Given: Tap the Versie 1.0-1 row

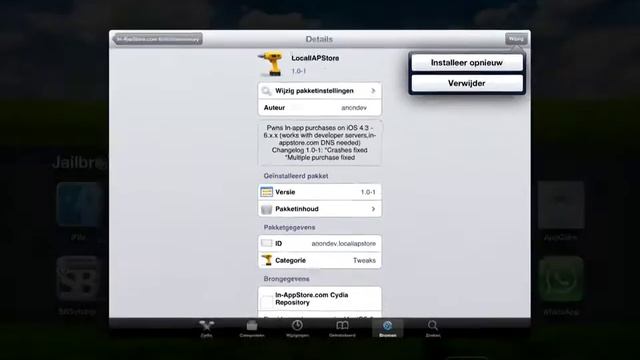Looking at the screenshot, I should pyautogui.click(x=320, y=192).
